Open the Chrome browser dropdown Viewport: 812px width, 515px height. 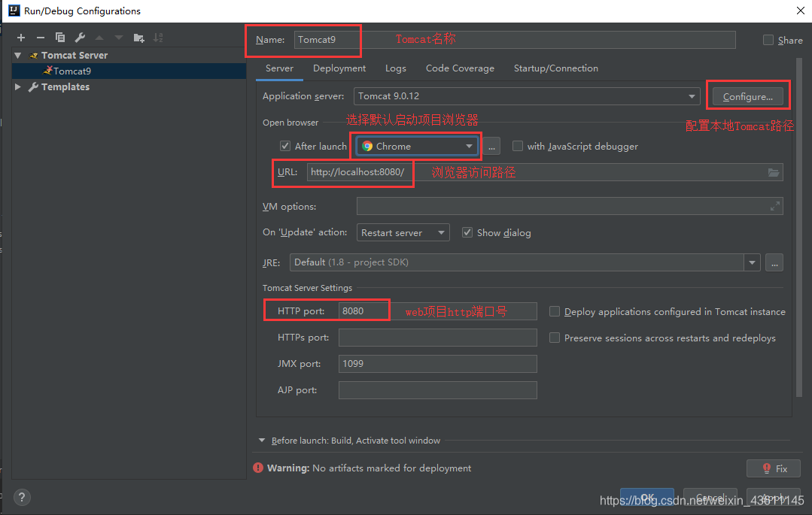click(418, 147)
